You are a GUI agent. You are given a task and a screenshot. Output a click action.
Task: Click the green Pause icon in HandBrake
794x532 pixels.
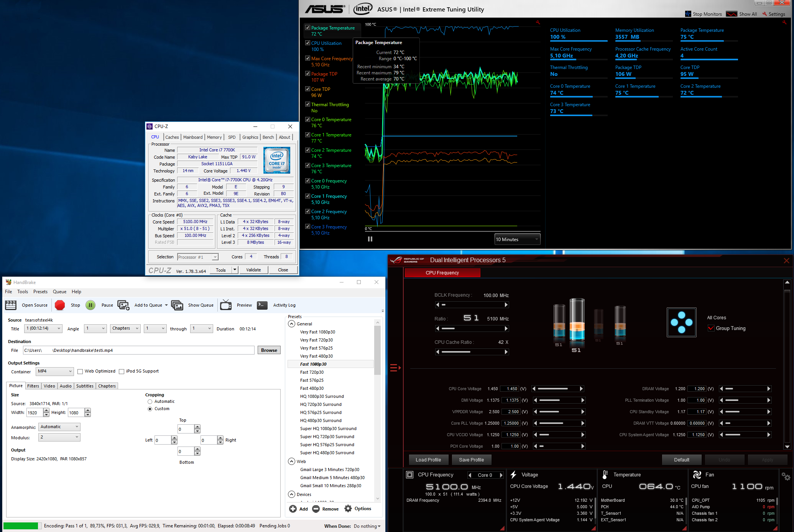90,305
